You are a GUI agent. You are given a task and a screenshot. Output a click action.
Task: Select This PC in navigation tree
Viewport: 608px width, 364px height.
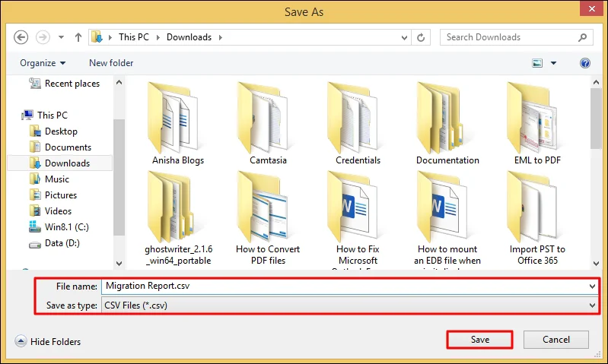(x=53, y=115)
